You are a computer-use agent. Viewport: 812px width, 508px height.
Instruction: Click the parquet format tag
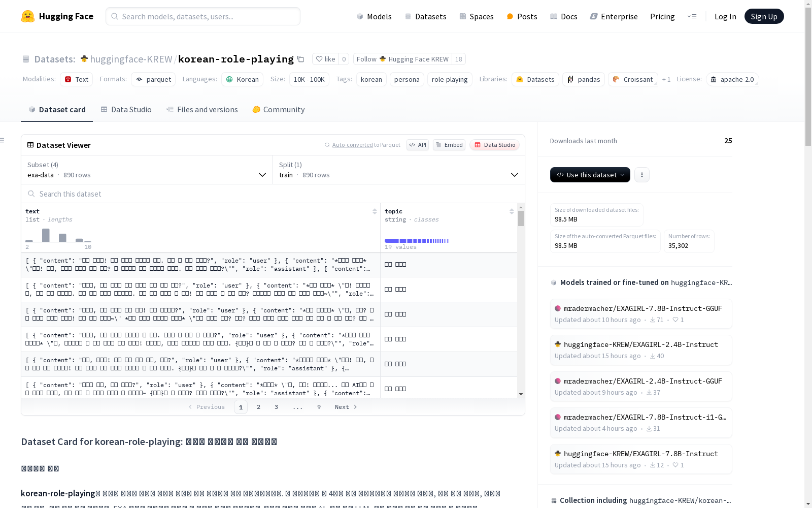[x=153, y=79]
